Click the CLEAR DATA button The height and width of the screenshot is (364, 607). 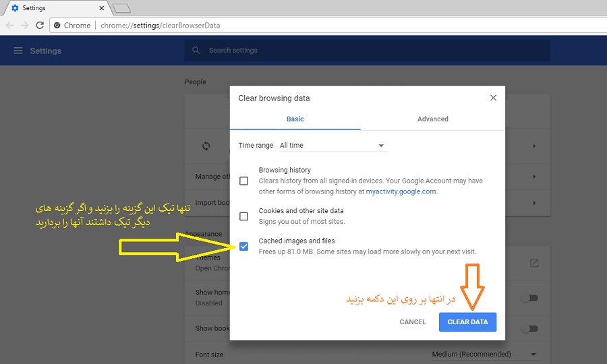[467, 322]
